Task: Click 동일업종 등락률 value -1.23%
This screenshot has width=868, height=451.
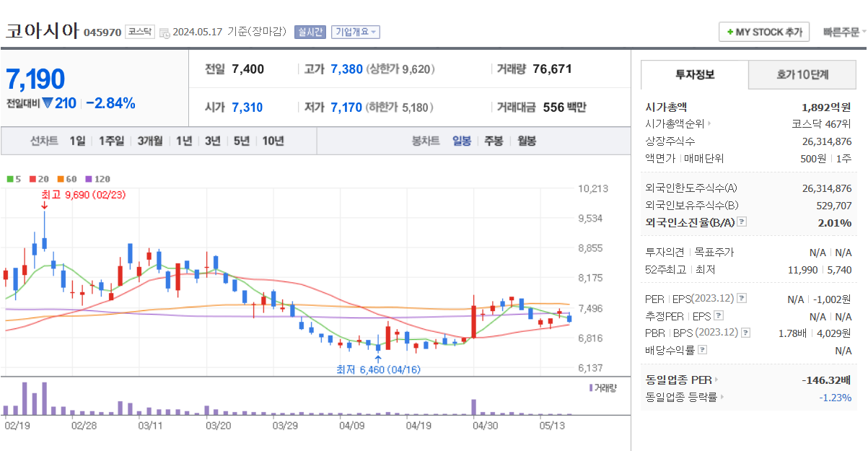Action: pos(836,397)
